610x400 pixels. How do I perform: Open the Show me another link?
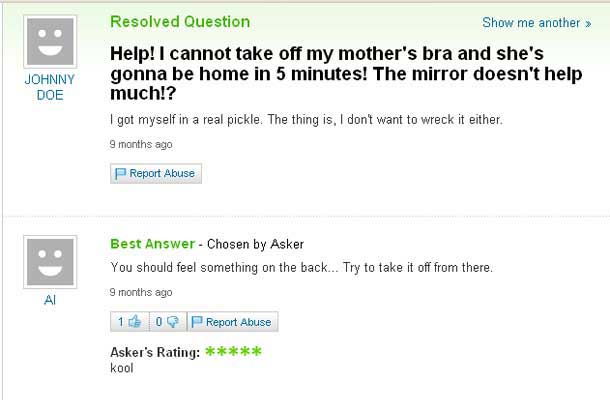pos(536,23)
